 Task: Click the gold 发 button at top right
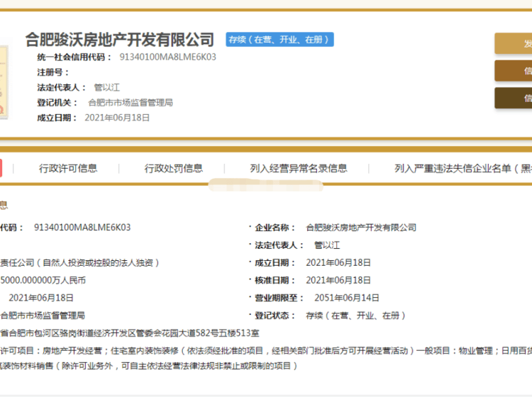514,44
